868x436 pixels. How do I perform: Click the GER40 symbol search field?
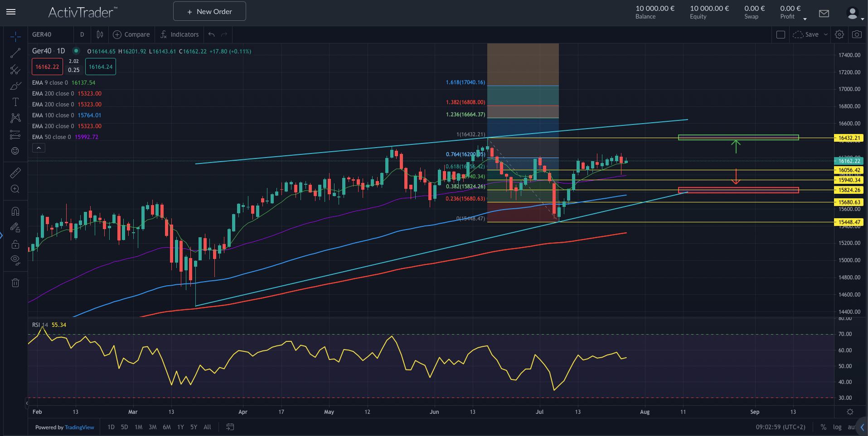50,34
